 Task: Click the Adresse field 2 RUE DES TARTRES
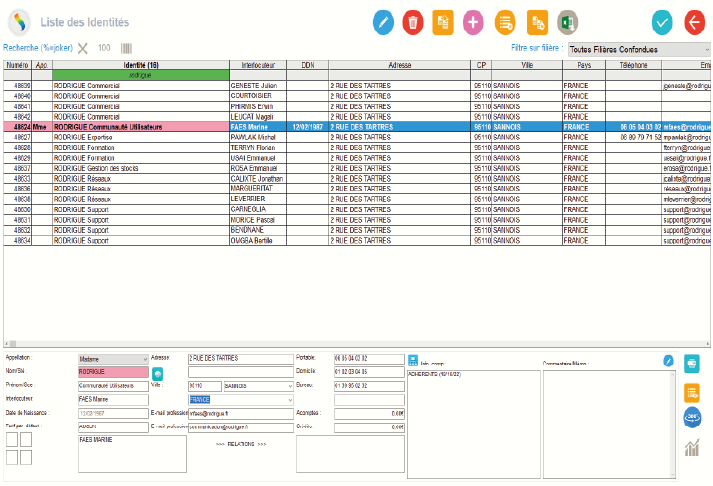point(241,359)
